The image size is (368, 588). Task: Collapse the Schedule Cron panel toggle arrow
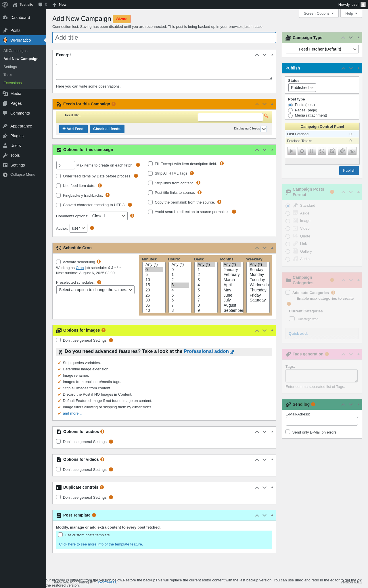point(272,247)
